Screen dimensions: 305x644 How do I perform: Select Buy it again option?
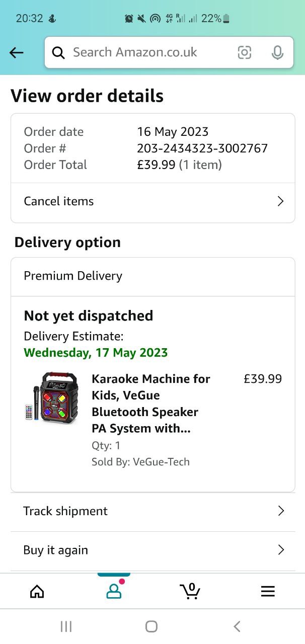[56, 550]
